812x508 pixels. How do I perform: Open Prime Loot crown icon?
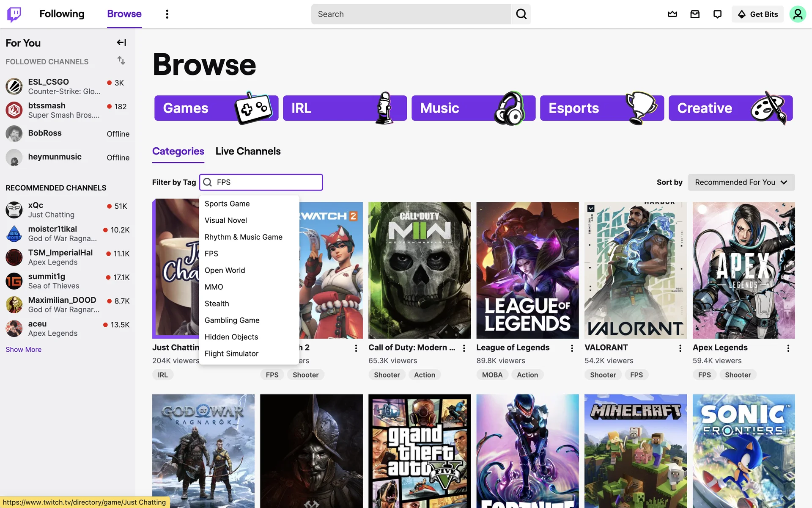[672, 14]
